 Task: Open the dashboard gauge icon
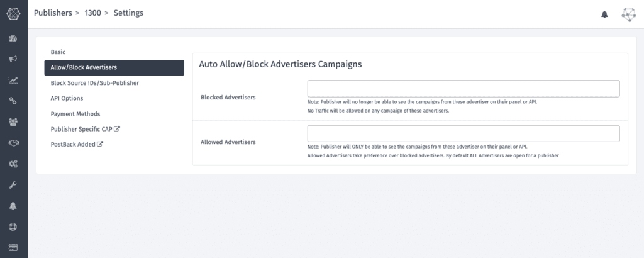tap(13, 38)
